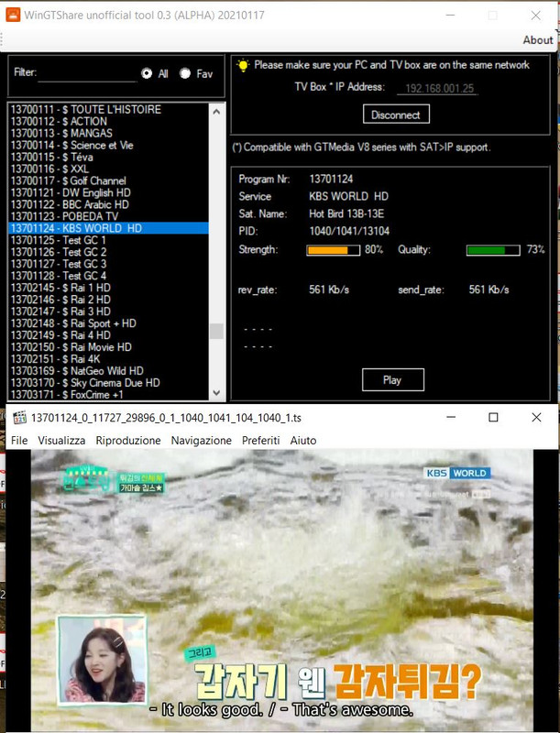Select channel $ Rai 2 HD

point(109,300)
